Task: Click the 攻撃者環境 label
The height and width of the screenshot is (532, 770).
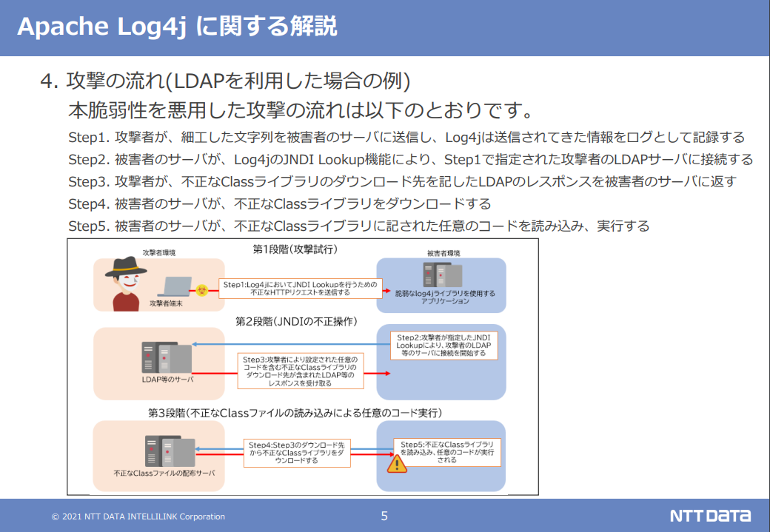Action: tap(159, 253)
